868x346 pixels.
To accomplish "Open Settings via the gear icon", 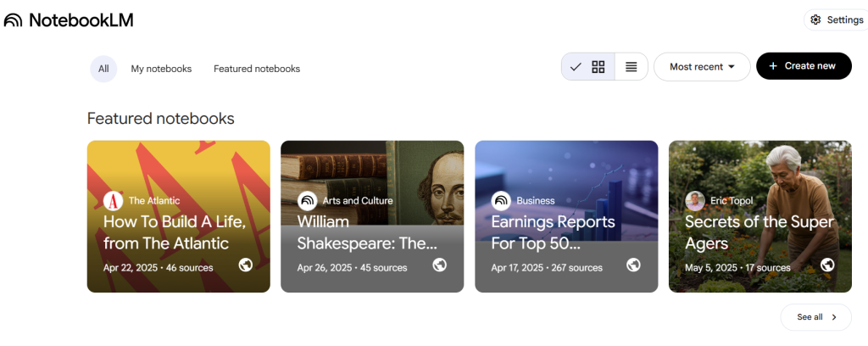I will [815, 20].
